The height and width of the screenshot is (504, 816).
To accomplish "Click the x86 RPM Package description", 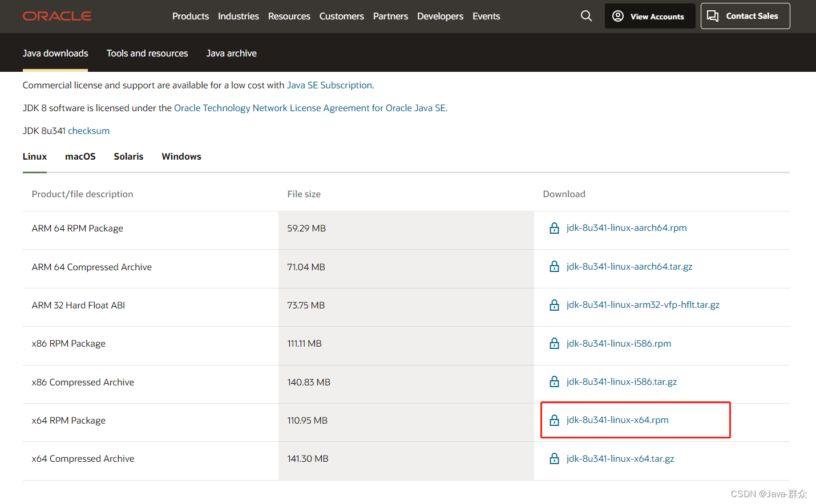I will click(x=68, y=343).
